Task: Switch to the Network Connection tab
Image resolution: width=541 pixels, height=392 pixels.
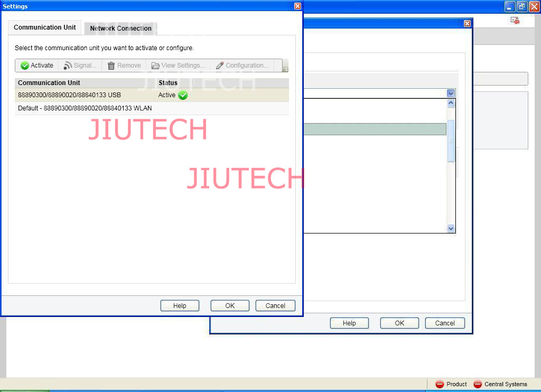Action: click(120, 29)
